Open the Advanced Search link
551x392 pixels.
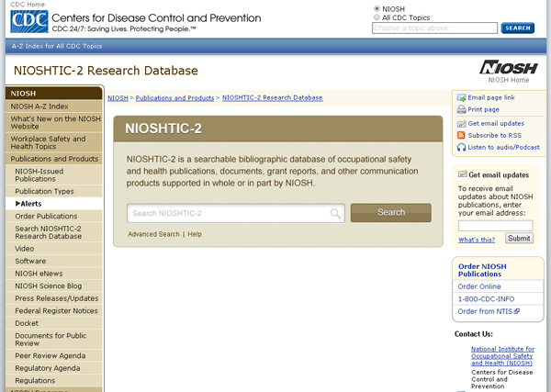(153, 234)
